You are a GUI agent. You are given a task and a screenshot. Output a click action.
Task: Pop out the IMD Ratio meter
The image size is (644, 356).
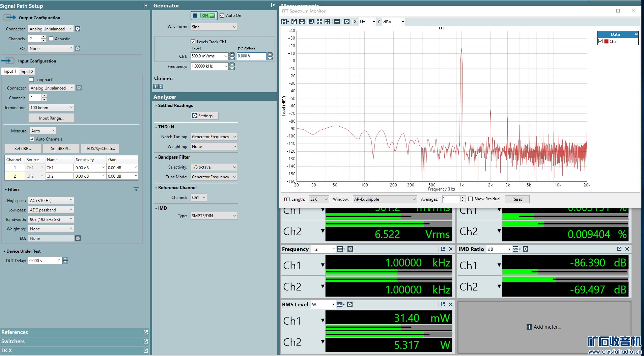(x=619, y=249)
